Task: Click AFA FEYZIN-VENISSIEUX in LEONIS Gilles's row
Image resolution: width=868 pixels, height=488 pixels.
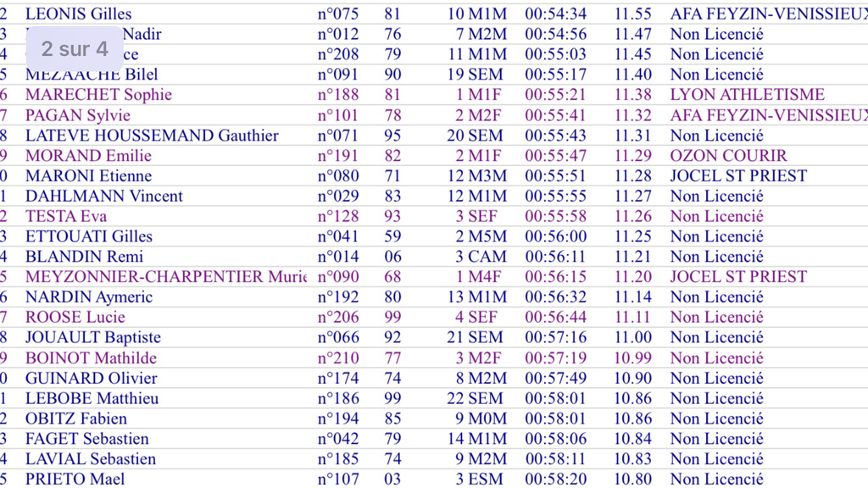Action: (768, 14)
